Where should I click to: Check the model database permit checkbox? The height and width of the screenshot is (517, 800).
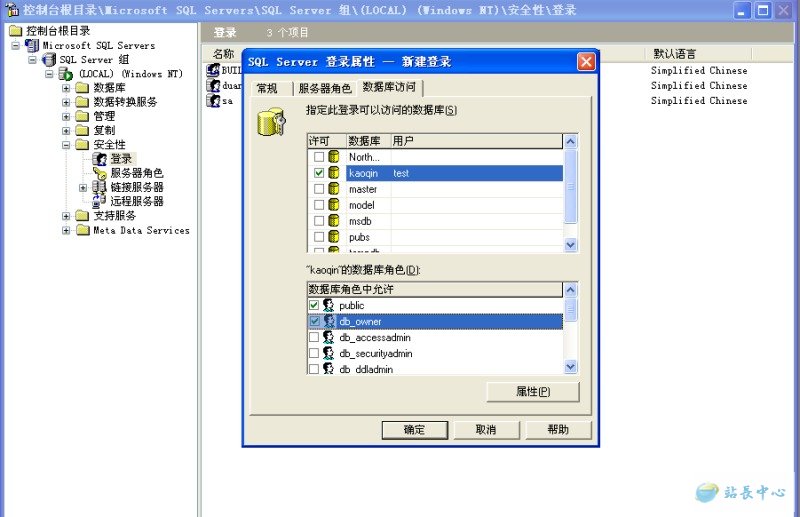[x=319, y=205]
